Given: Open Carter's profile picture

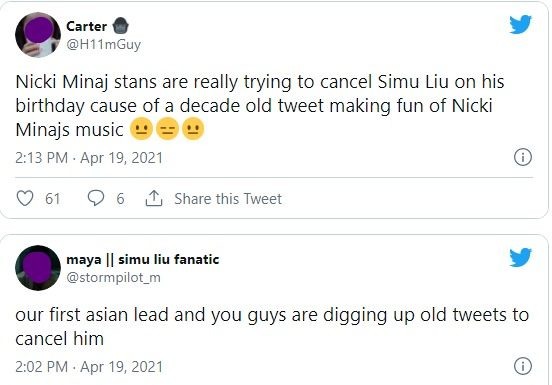Looking at the screenshot, I should pos(38,35).
